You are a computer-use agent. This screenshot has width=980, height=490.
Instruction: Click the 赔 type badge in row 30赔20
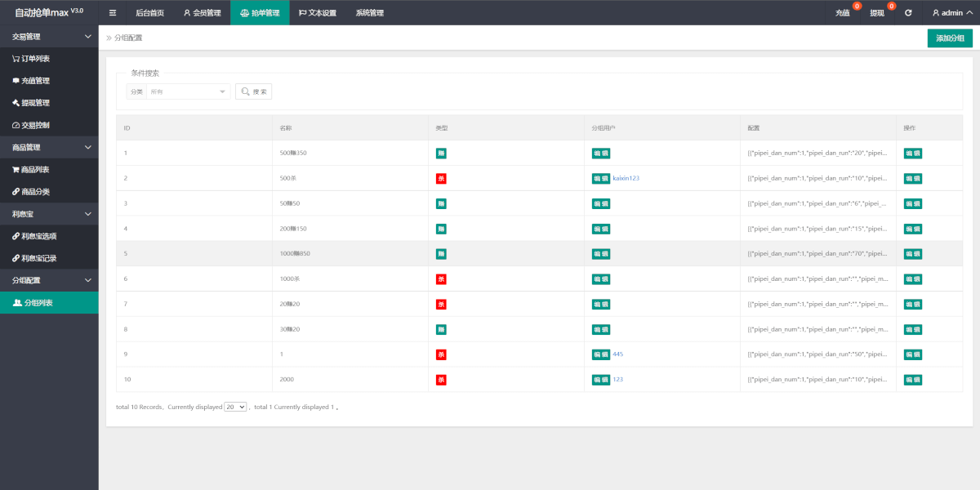click(441, 330)
